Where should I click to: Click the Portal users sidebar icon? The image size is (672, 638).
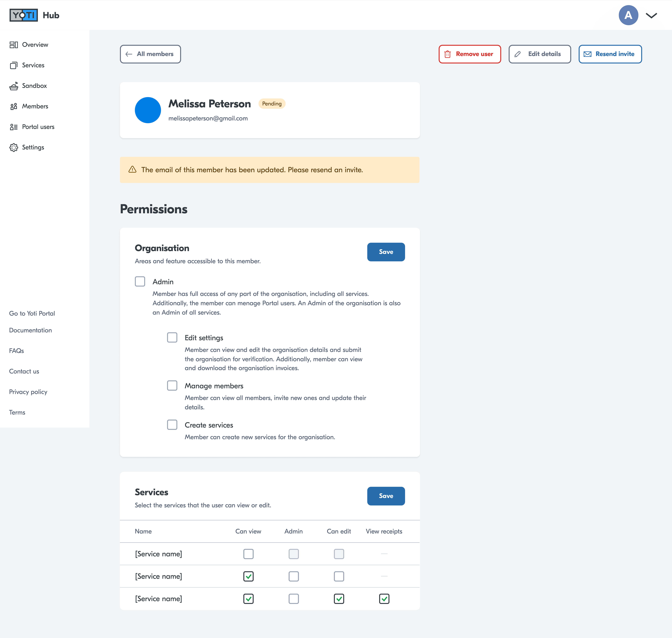point(14,127)
